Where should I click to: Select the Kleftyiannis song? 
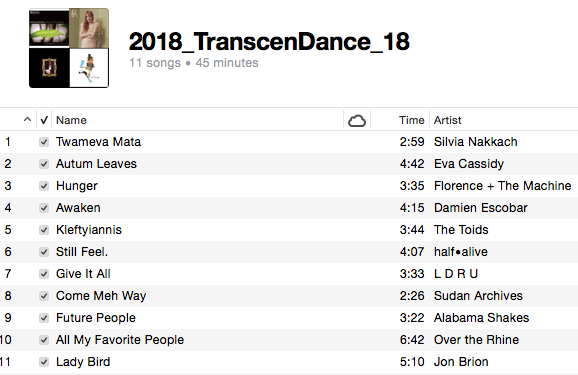[289, 230]
